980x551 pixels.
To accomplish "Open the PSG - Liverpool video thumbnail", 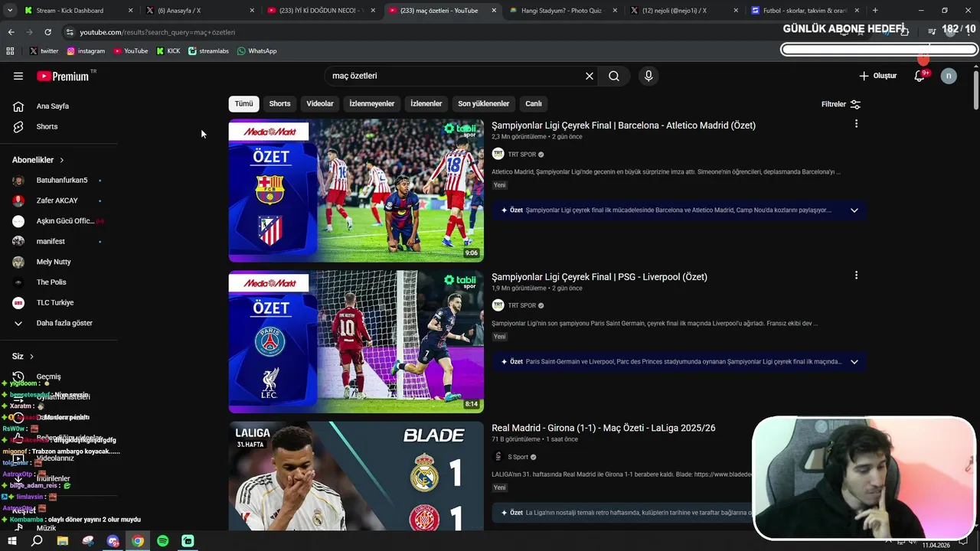I will pos(356,341).
